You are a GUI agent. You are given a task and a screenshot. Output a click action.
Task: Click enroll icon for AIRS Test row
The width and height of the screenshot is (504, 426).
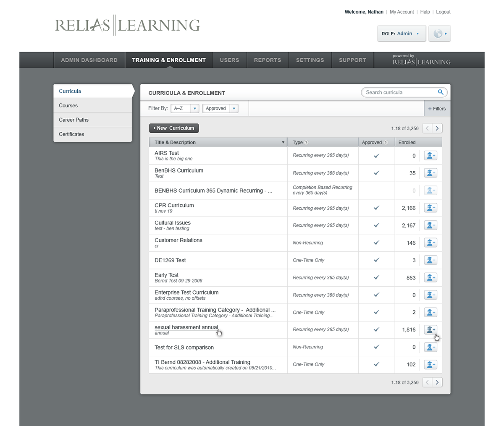tap(430, 156)
